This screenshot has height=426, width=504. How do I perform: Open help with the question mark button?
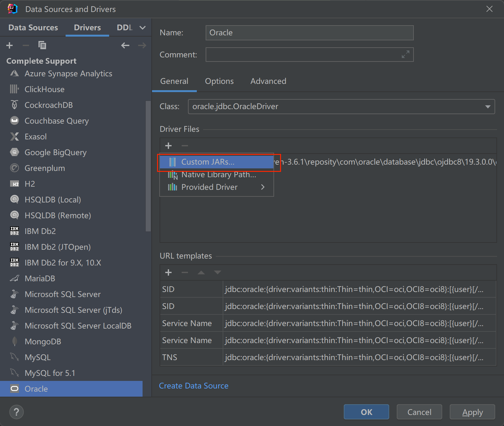16,412
